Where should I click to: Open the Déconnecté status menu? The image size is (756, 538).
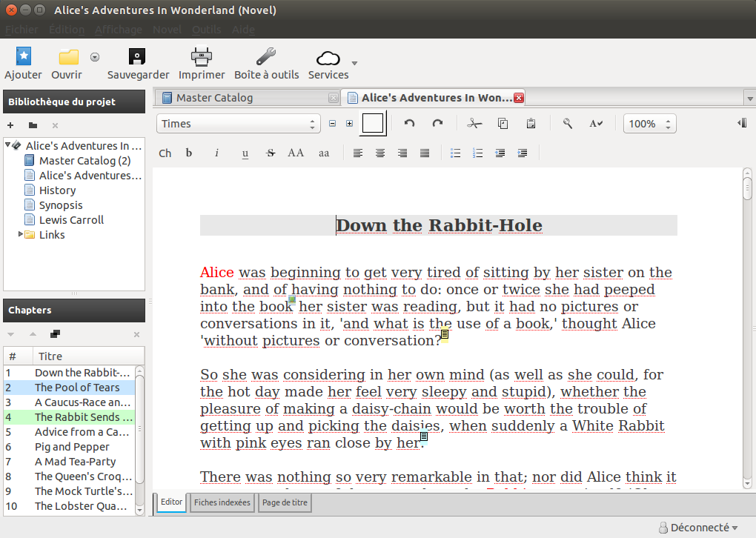click(698, 528)
